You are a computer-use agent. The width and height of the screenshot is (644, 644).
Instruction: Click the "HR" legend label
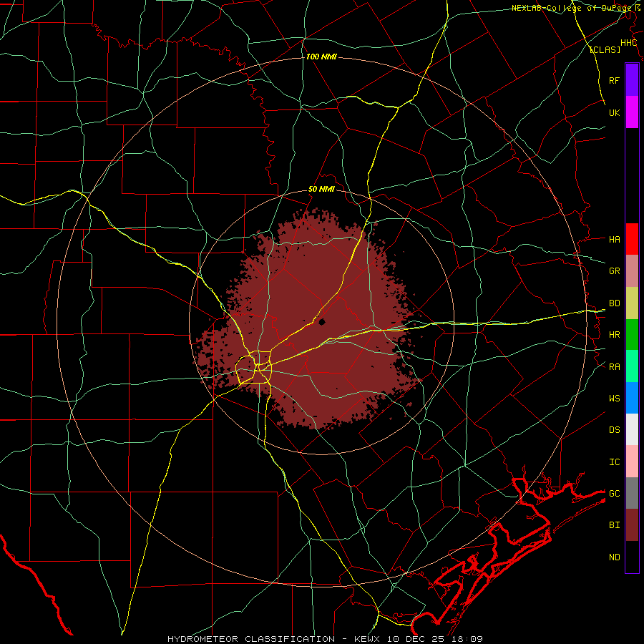click(x=615, y=335)
